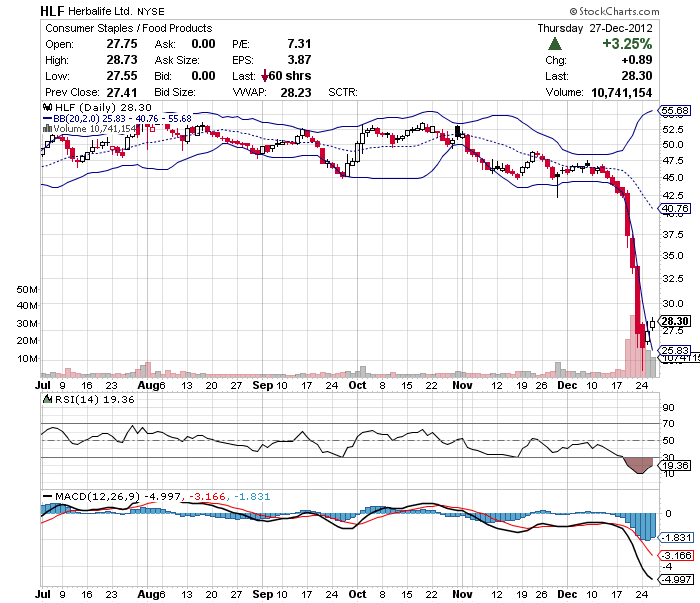Click the 35.0 price axis label

[x=673, y=256]
